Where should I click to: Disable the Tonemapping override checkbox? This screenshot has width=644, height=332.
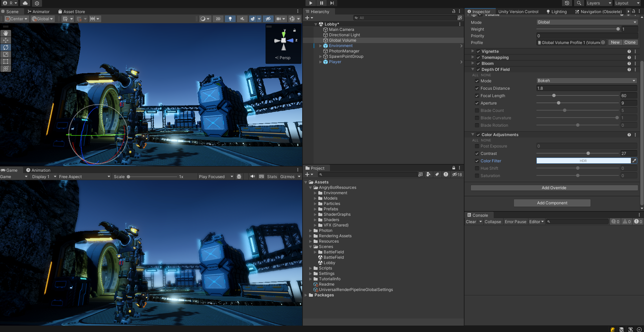478,57
